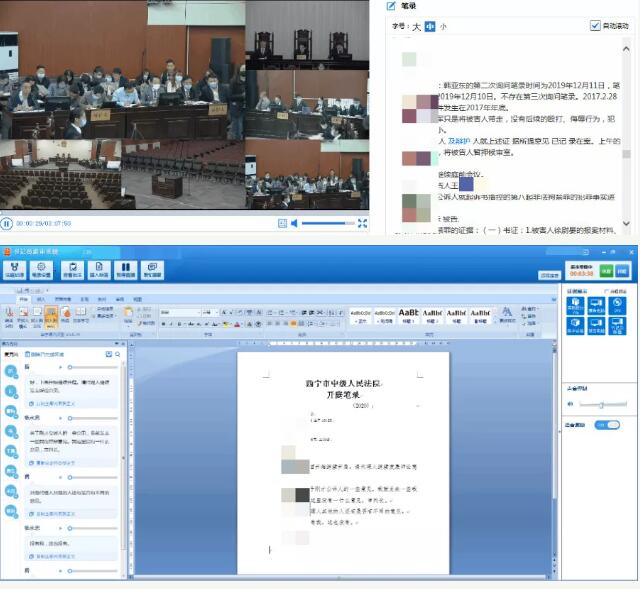Click the chat-bubble button in the top toolbar
This screenshot has height=589, width=640.
[x=152, y=270]
